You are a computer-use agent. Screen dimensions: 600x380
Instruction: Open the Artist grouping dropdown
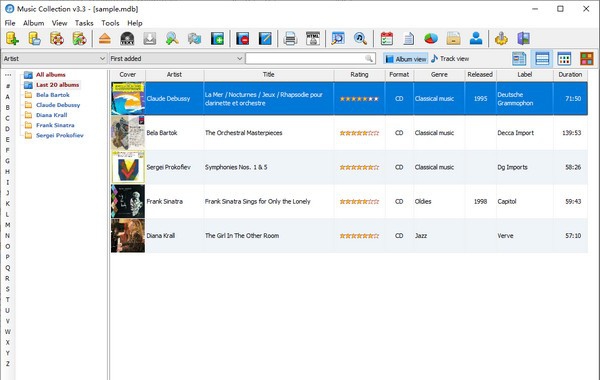[x=54, y=59]
